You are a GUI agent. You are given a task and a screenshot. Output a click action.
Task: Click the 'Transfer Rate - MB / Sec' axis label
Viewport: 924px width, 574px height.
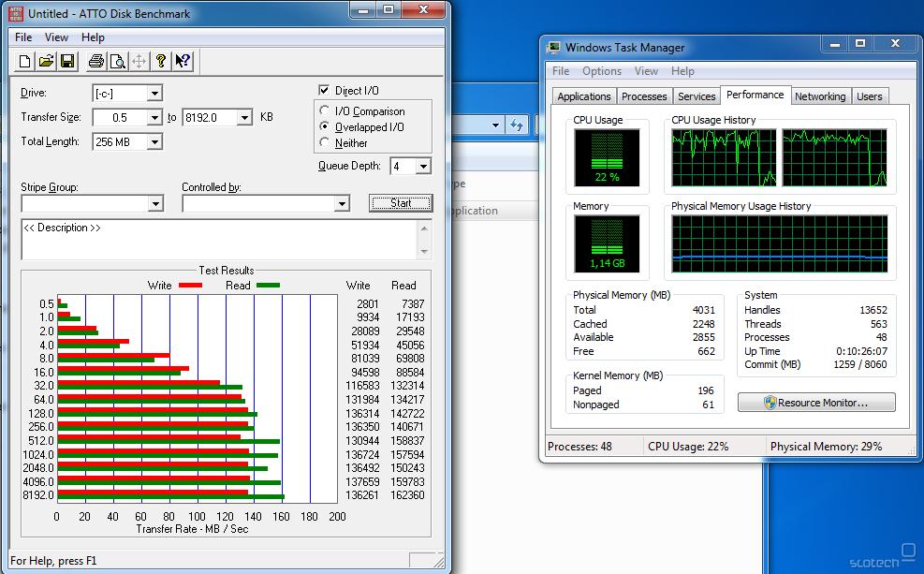192,529
